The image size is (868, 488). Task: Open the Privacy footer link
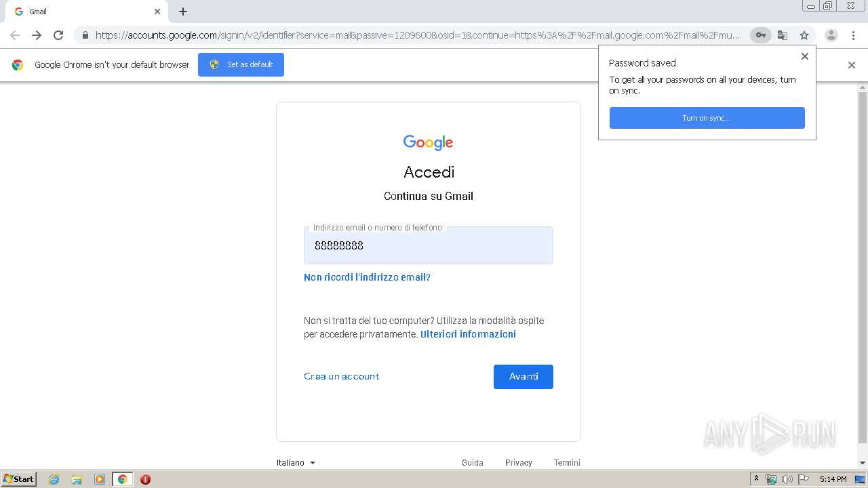coord(519,462)
